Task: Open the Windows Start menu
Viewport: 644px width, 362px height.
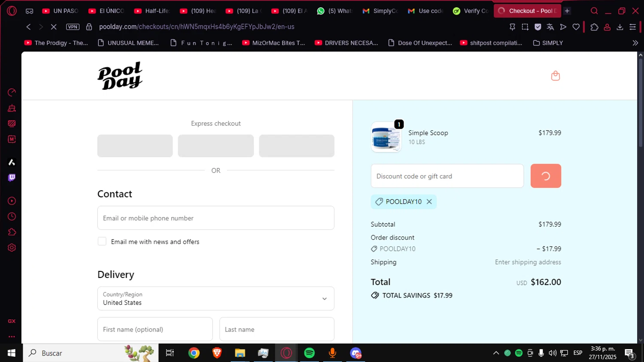Action: coord(11,353)
